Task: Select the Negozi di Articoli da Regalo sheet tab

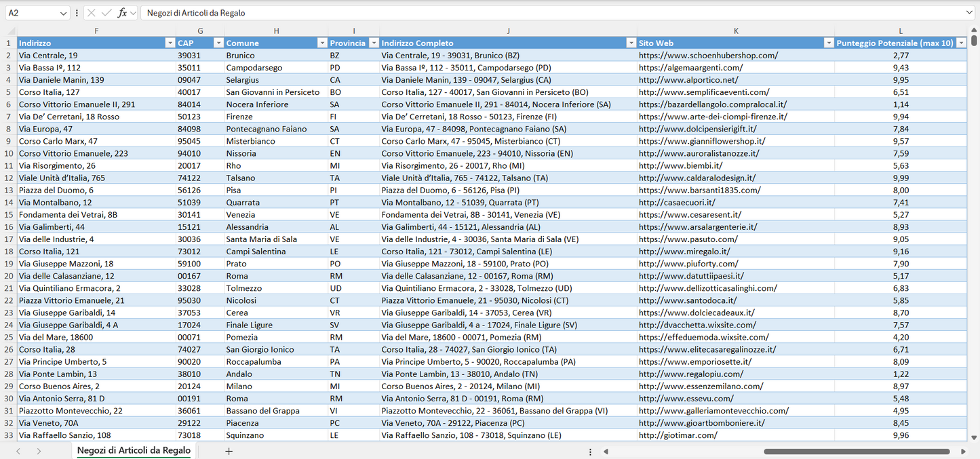Action: [134, 451]
